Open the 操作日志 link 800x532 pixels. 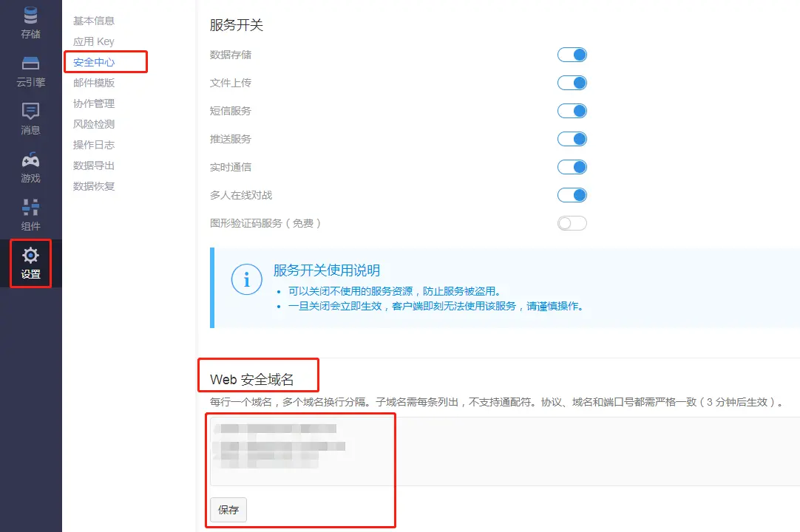pos(94,145)
